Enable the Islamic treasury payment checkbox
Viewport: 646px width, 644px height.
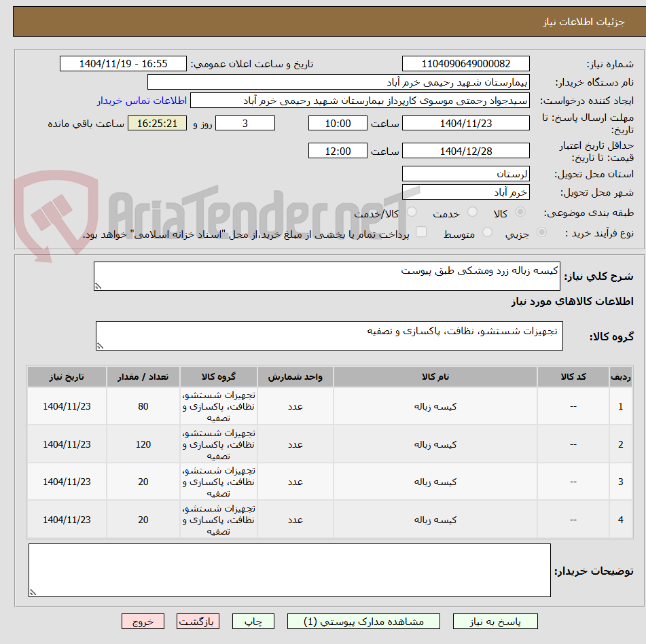422,232
